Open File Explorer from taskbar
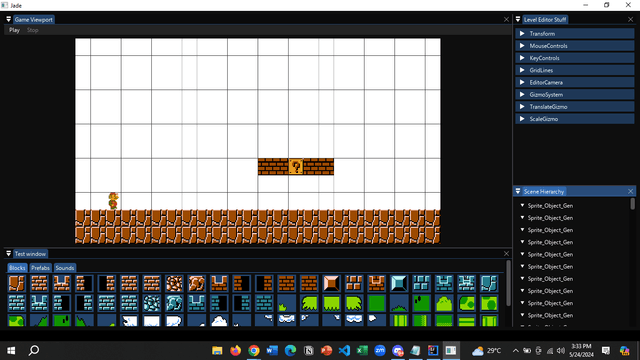Viewport: 640px width, 360px height. [x=217, y=351]
